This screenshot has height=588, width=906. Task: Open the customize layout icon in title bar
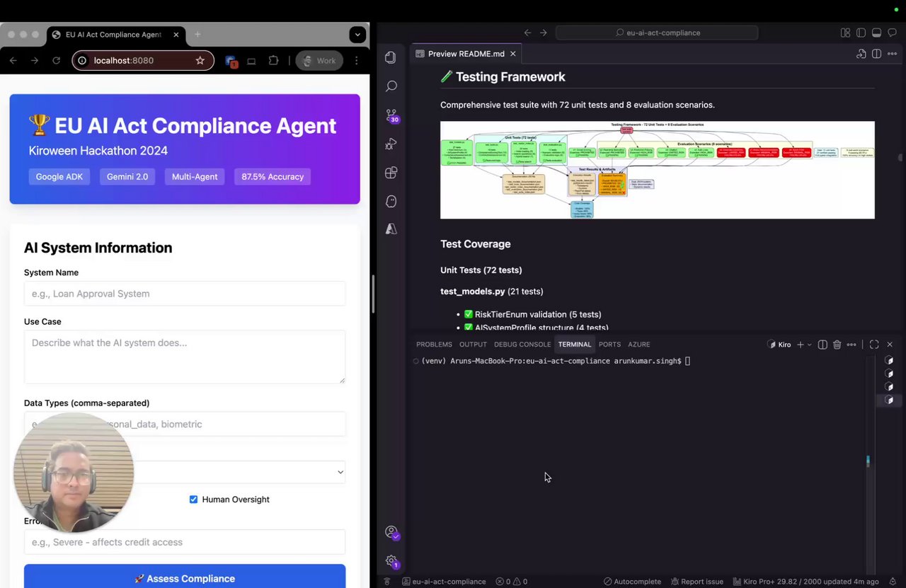[x=845, y=33]
